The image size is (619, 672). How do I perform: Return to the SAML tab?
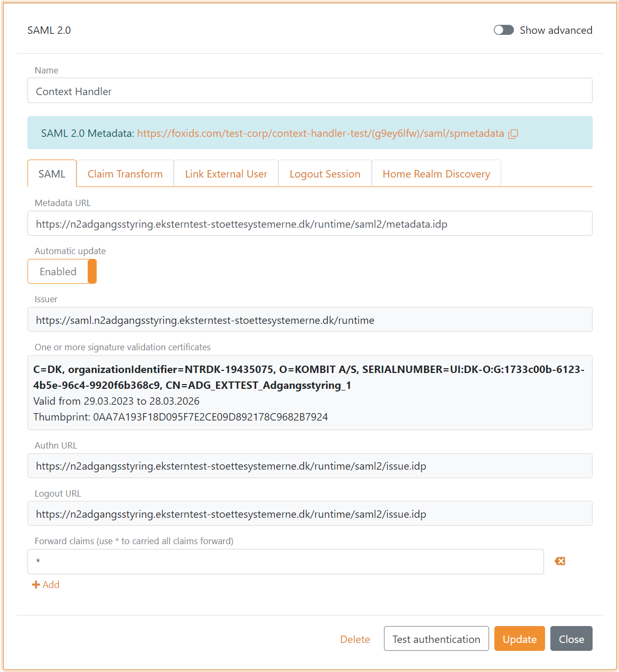click(x=51, y=173)
